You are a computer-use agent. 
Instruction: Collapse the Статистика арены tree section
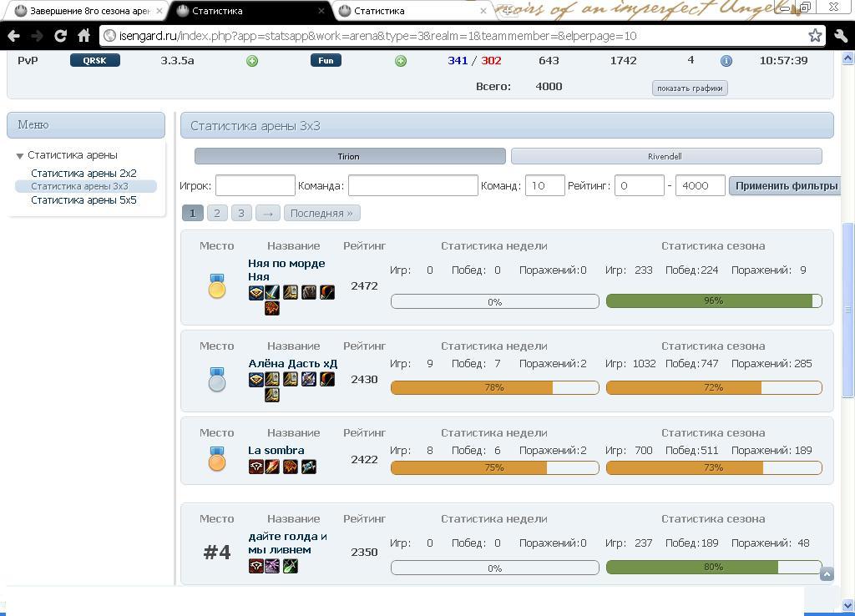[x=20, y=156]
